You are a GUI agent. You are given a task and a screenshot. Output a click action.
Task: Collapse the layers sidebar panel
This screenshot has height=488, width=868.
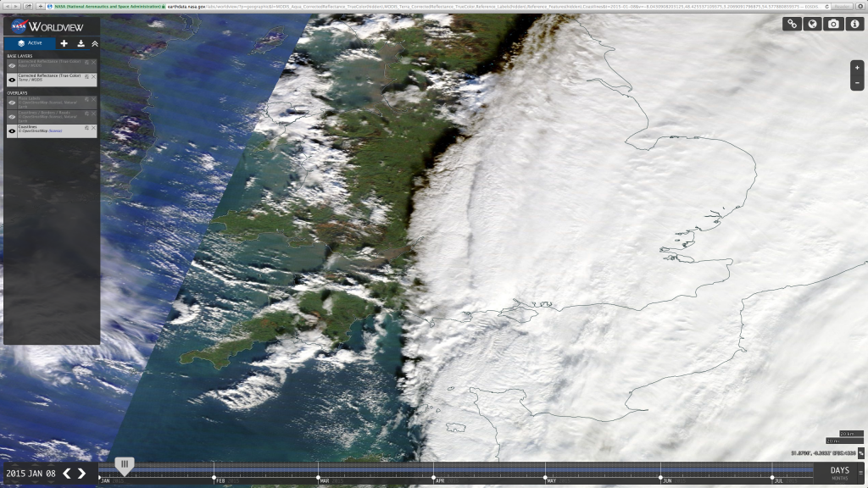(x=95, y=43)
